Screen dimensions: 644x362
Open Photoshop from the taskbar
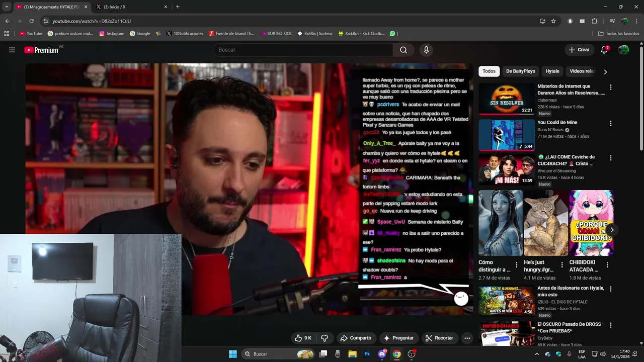pos(367,354)
